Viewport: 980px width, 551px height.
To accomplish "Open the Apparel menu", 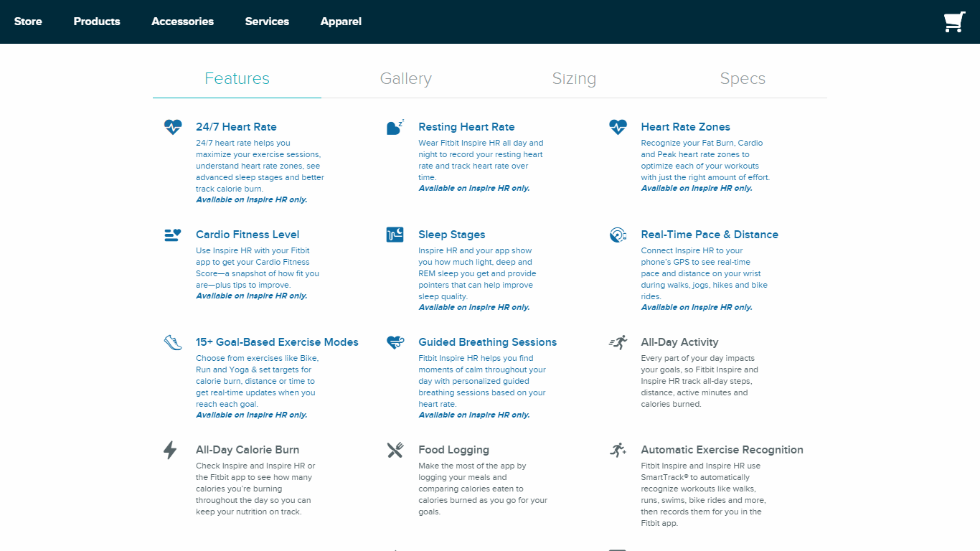I will pos(341,22).
